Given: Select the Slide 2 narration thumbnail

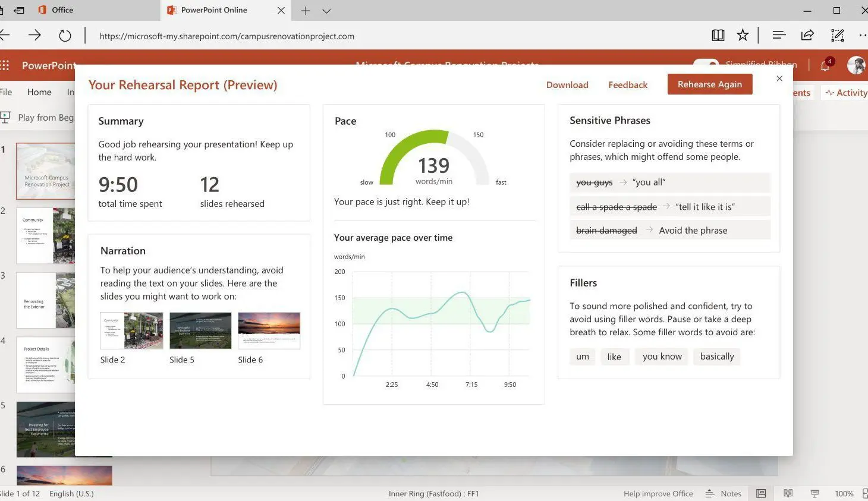Looking at the screenshot, I should 131,330.
